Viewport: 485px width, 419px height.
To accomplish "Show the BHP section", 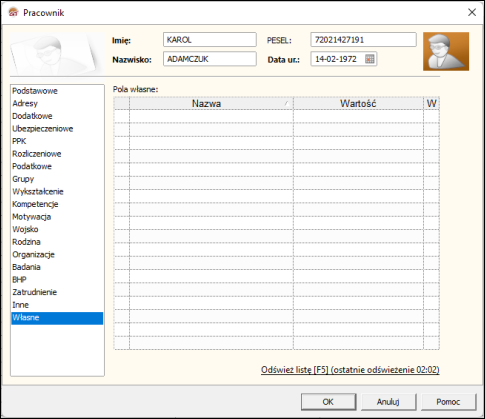I will 19,280.
